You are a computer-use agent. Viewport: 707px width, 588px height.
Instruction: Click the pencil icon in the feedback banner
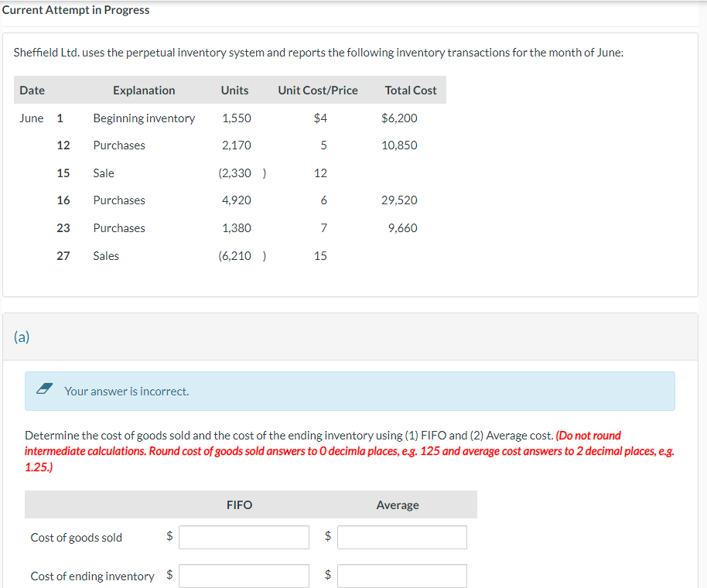point(44,390)
